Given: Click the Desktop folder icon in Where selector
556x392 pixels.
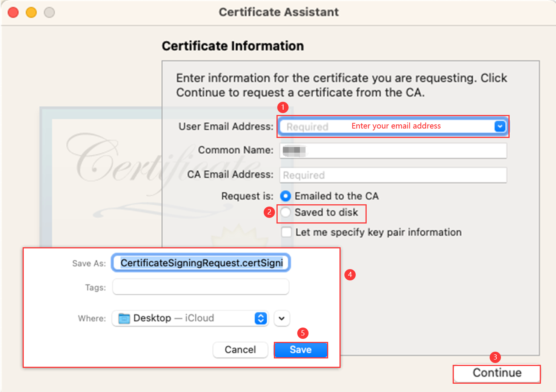Looking at the screenshot, I should click(124, 318).
